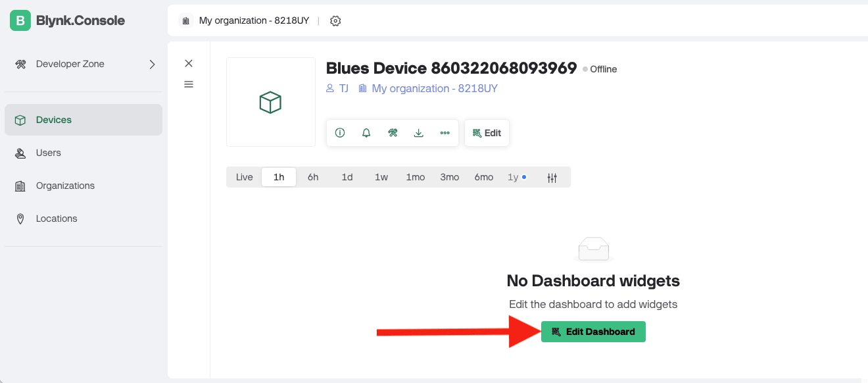Image resolution: width=868 pixels, height=383 pixels.
Task: Open custom range sliders icon
Action: (552, 178)
